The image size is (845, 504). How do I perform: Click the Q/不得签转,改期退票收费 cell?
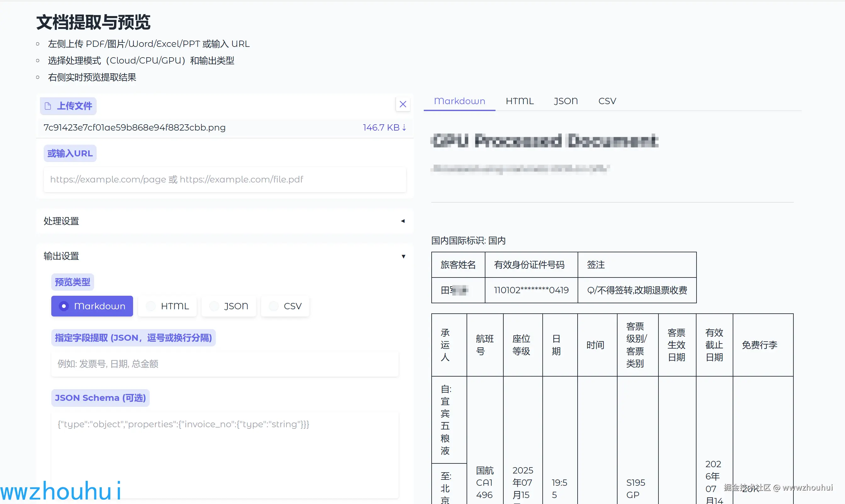click(637, 290)
